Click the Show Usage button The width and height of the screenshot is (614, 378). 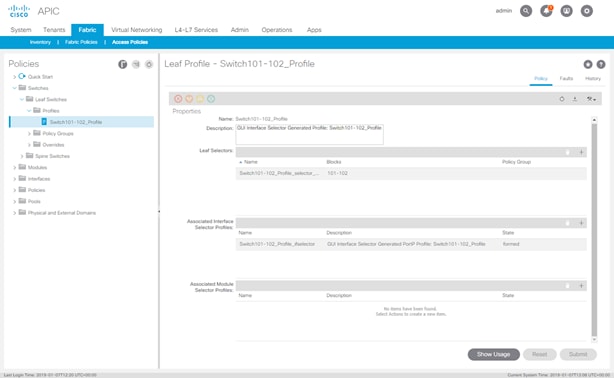click(x=493, y=354)
